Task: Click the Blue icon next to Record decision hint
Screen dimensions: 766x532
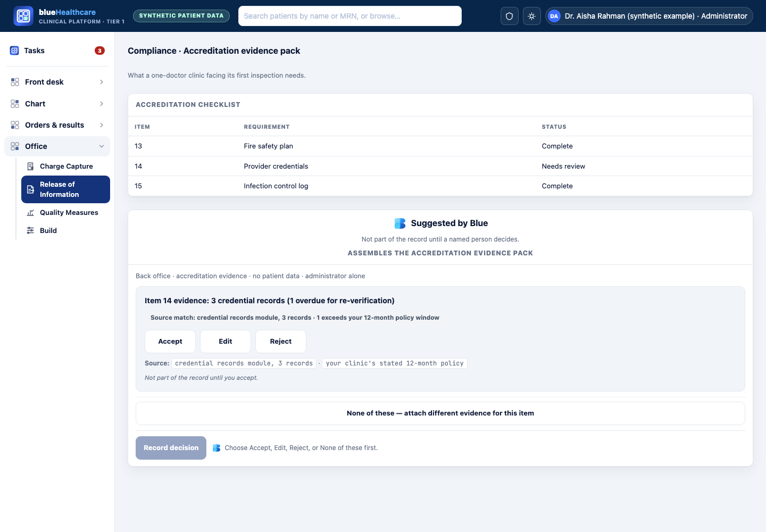Action: [x=217, y=448]
